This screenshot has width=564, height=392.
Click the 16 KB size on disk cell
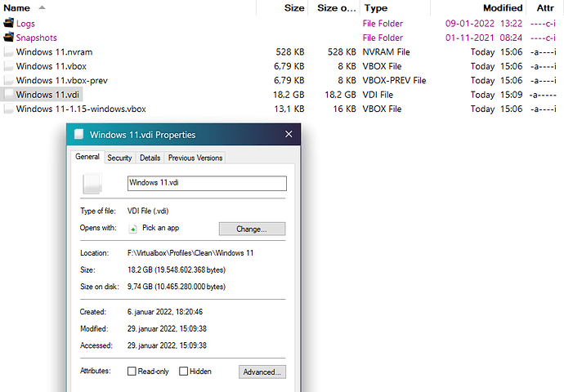344,109
